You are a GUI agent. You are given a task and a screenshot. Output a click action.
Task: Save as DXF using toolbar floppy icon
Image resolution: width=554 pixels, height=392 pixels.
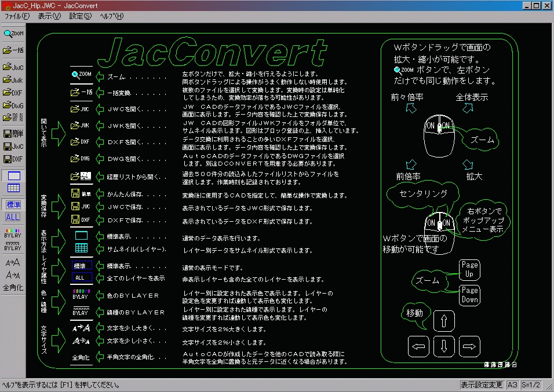click(13, 159)
